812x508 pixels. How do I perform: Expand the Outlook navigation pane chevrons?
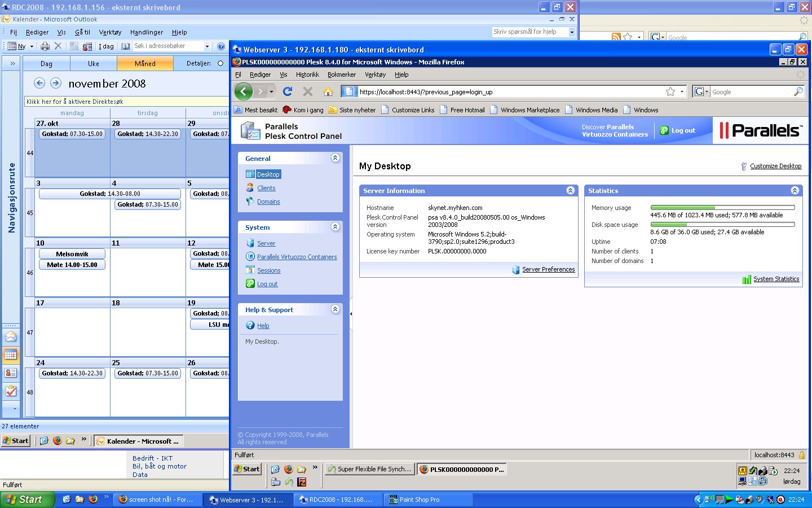coord(12,64)
